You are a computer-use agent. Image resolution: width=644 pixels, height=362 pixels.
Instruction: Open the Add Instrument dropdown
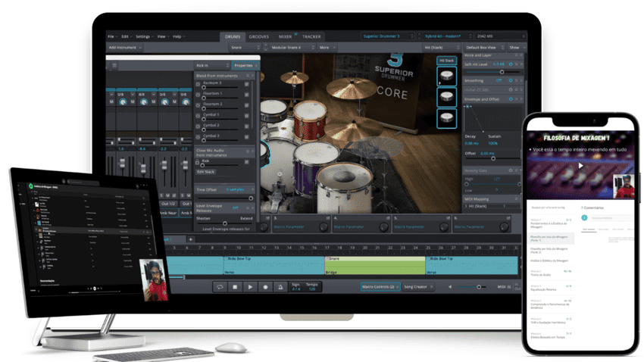pyautogui.click(x=125, y=48)
